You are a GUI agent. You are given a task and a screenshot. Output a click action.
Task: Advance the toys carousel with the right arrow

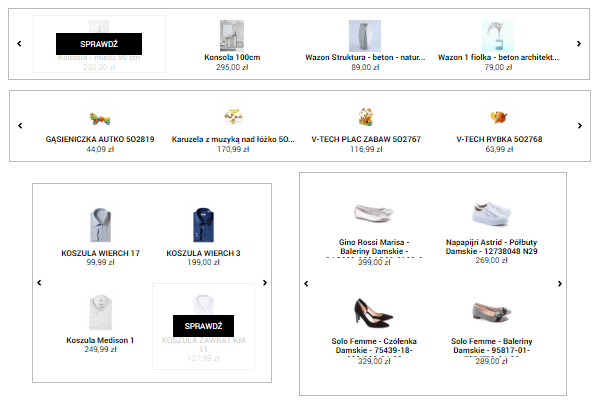580,125
